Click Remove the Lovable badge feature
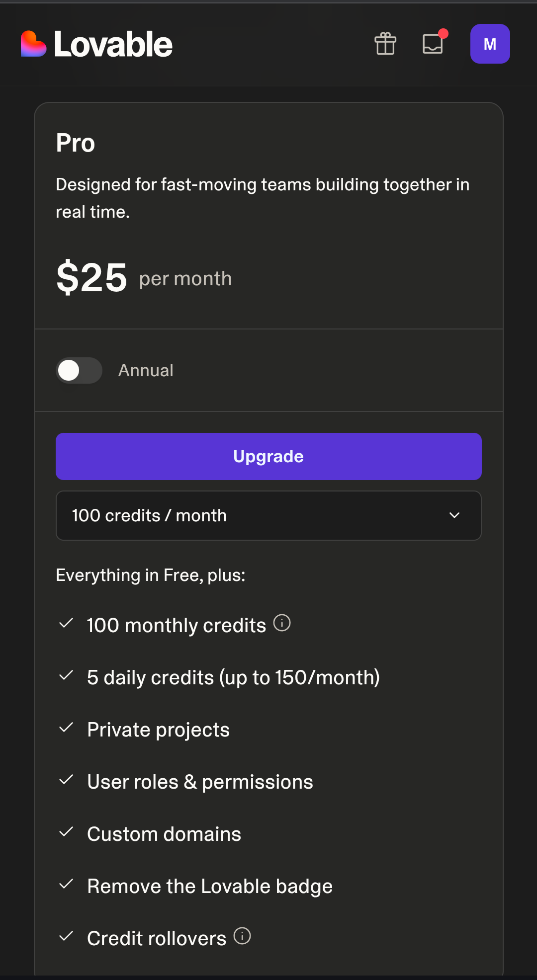Viewport: 537px width, 980px height. click(210, 886)
